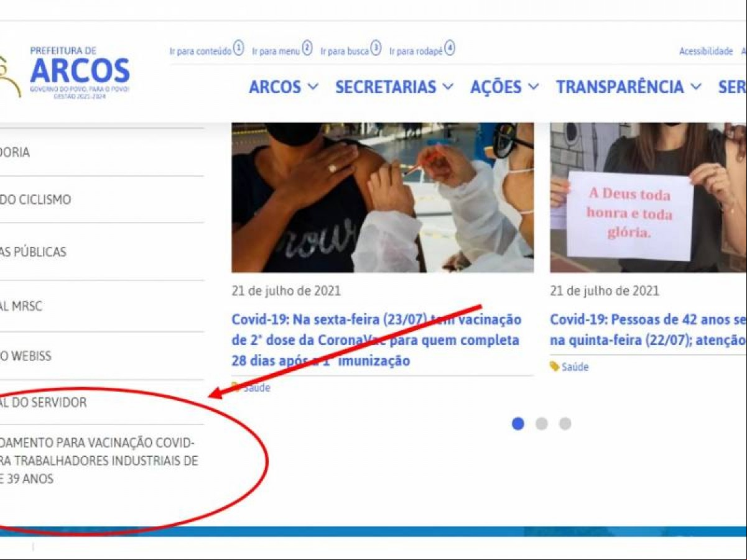Select the third carousel dot
Image resolution: width=747 pixels, height=560 pixels.
point(565,424)
